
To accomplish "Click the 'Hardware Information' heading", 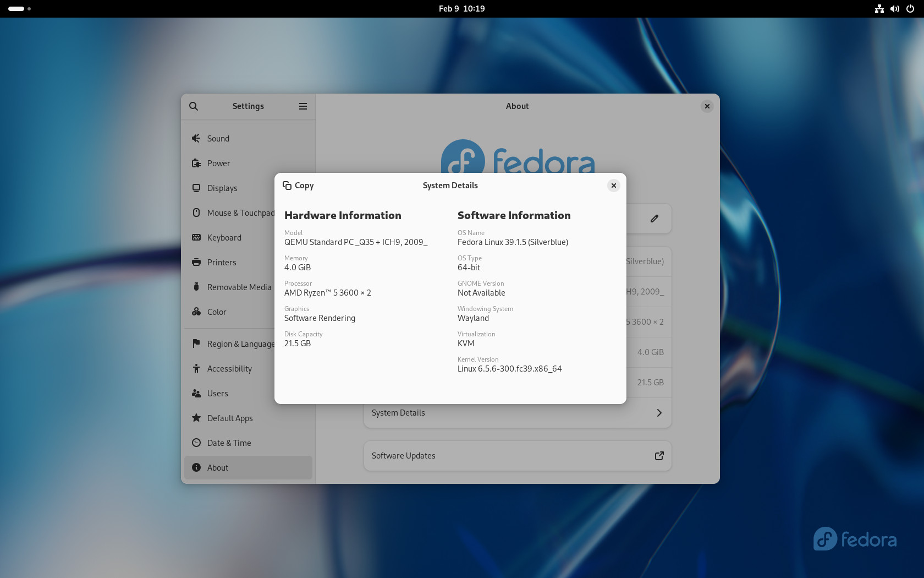I will [343, 215].
